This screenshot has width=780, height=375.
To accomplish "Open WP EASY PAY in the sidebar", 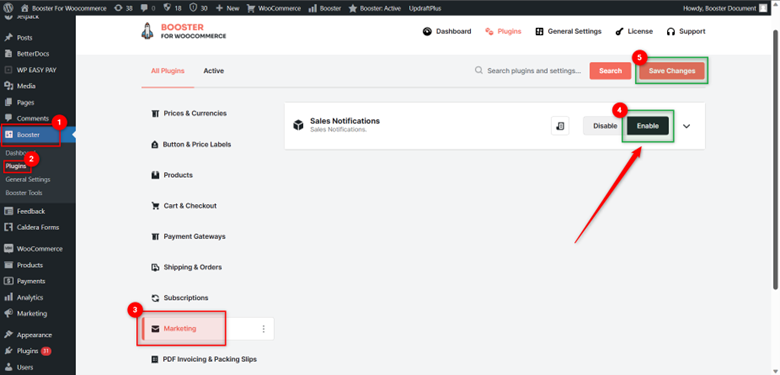I will coord(38,70).
